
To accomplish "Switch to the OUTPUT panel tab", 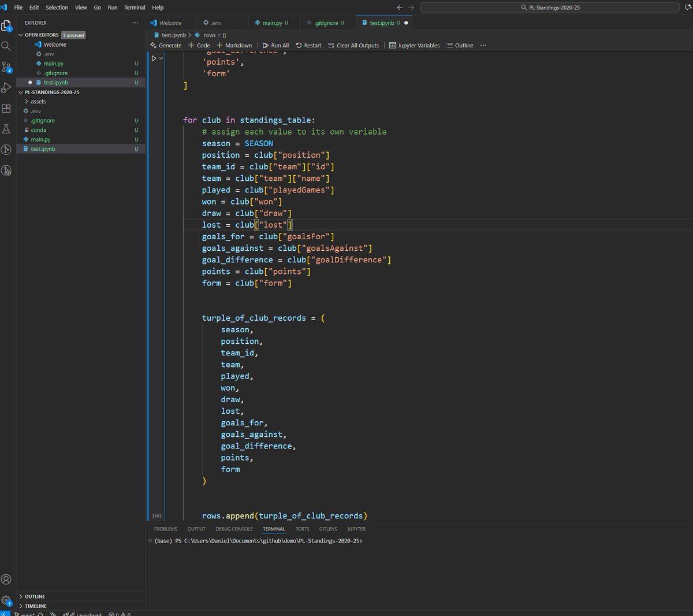I will (x=196, y=529).
